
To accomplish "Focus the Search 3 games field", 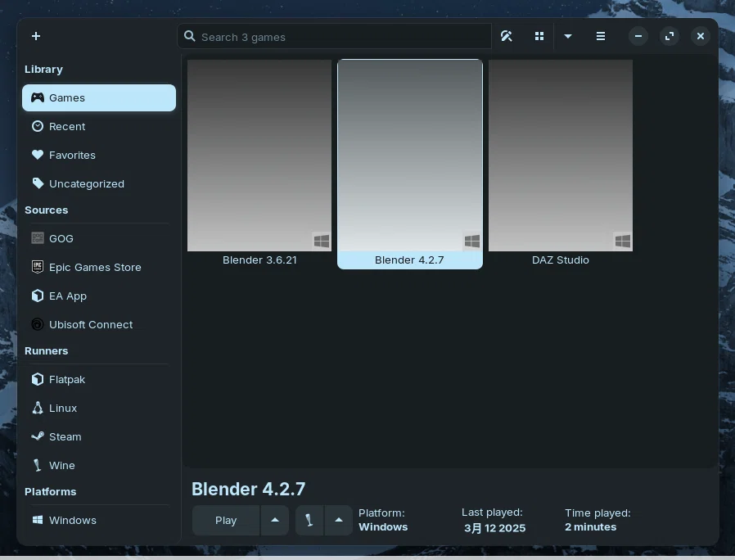I will click(334, 37).
